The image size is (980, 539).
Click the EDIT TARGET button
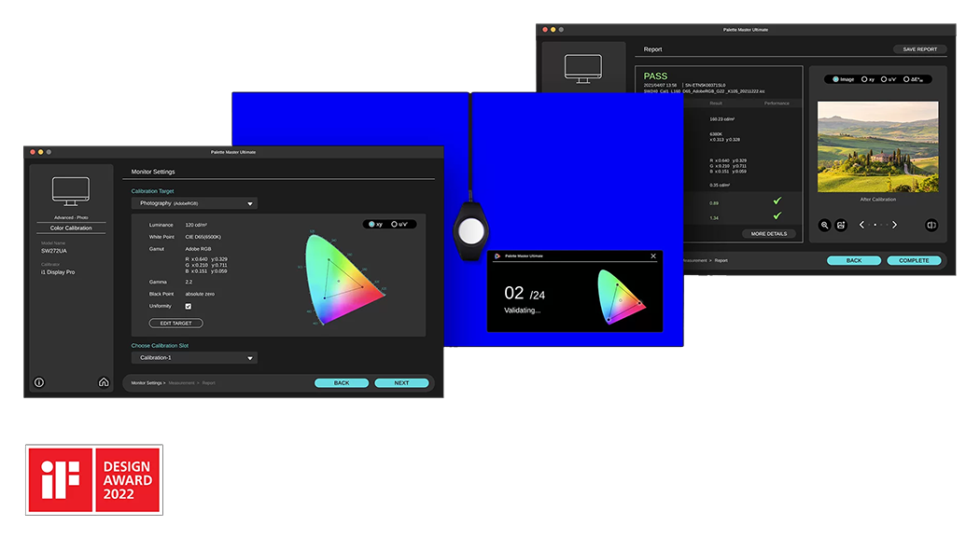pos(175,324)
